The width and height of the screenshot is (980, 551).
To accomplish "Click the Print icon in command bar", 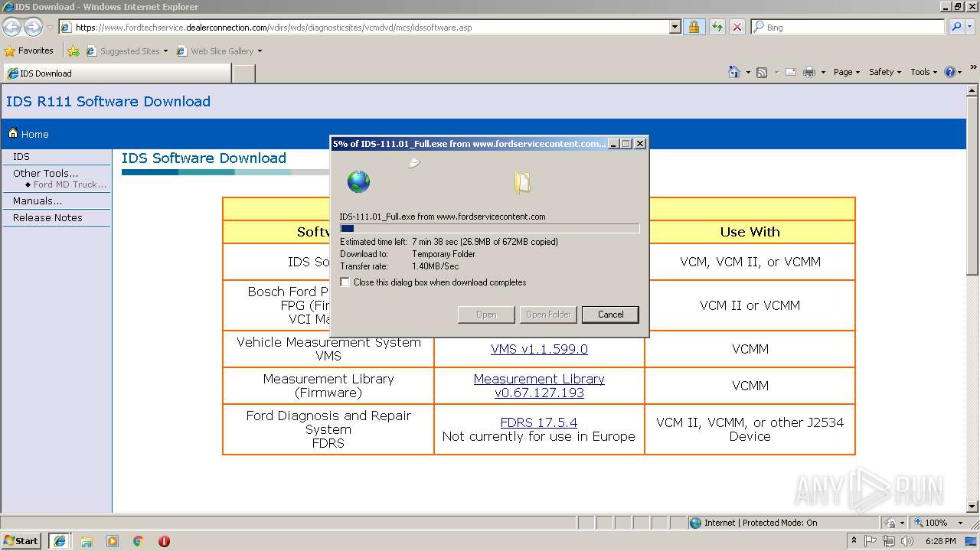I will click(809, 72).
